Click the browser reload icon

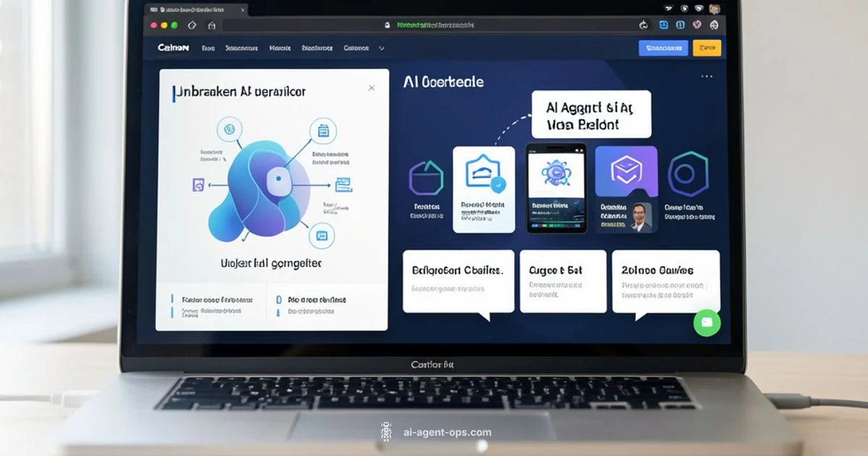pos(643,25)
